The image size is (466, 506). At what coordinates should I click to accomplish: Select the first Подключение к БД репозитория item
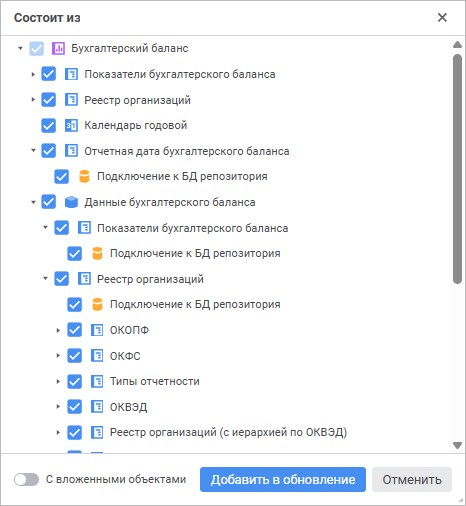[182, 176]
